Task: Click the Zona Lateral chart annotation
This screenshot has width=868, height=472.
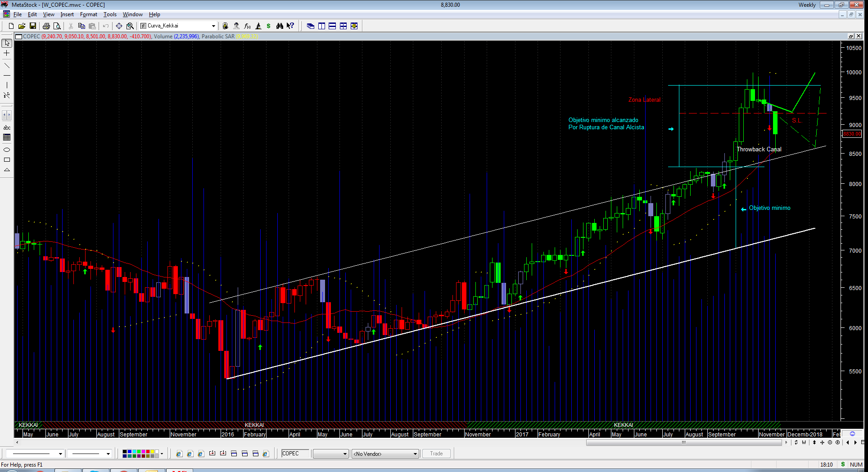Action: point(644,100)
